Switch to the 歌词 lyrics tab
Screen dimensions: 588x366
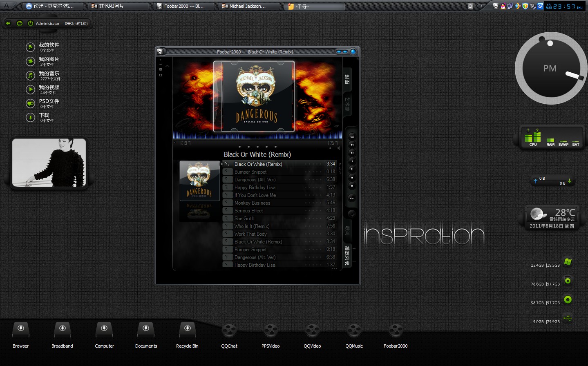click(347, 231)
